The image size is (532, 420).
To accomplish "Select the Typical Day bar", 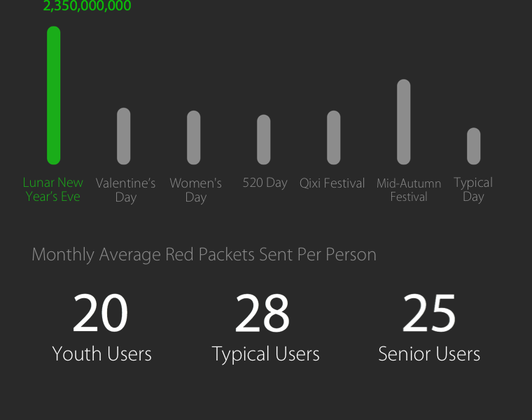I will pyautogui.click(x=473, y=146).
